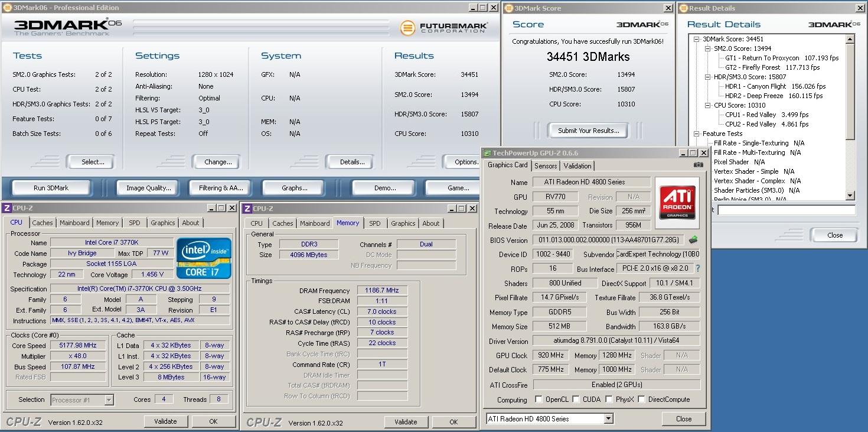868x432 pixels.
Task: Click the Result Details window title icon
Action: pyautogui.click(x=683, y=8)
